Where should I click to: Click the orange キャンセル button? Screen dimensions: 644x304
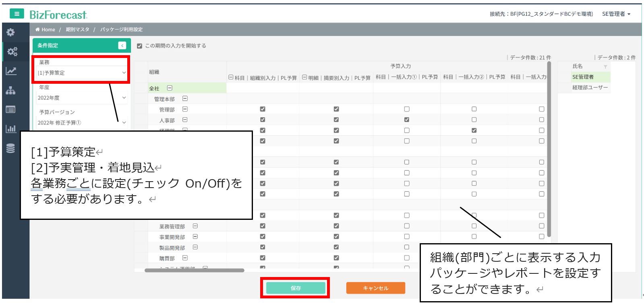click(x=375, y=288)
